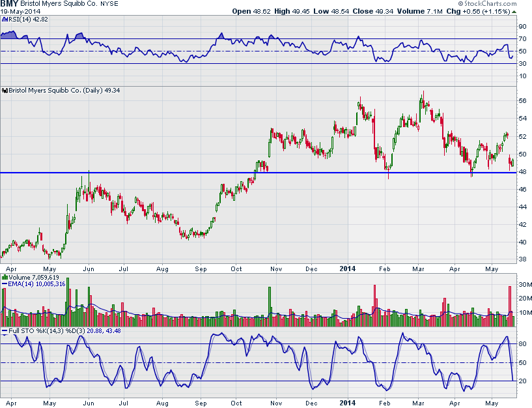
Task: Click the 30M volume axis label
Action: point(525,285)
